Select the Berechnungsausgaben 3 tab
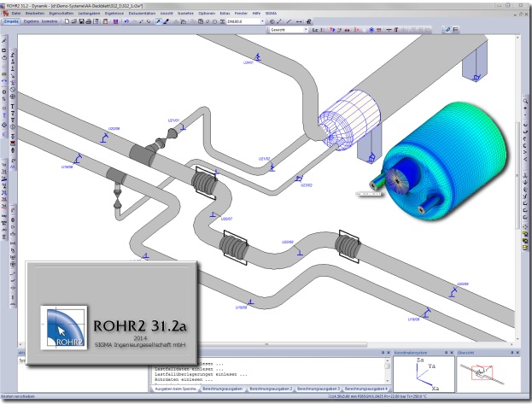 (319, 389)
